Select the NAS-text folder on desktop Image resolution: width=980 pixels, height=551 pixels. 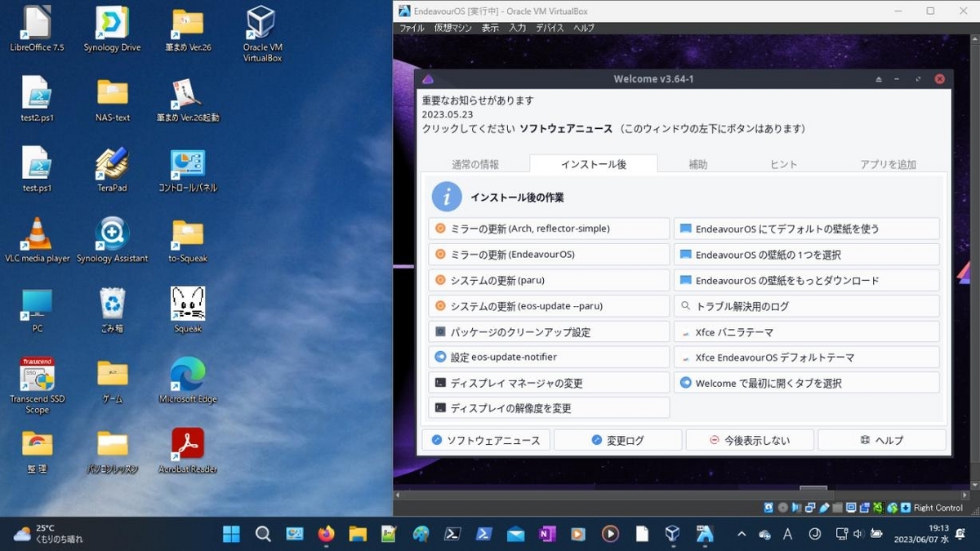(x=113, y=100)
